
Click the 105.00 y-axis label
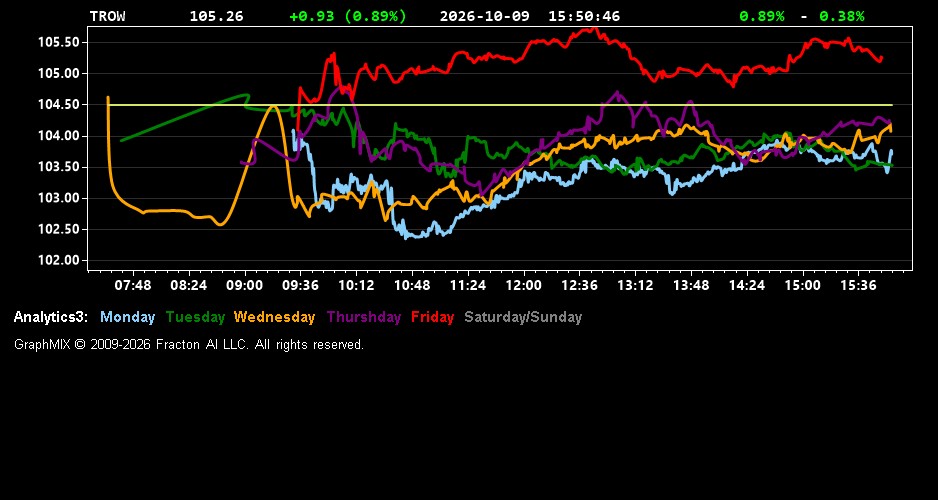pyautogui.click(x=59, y=74)
